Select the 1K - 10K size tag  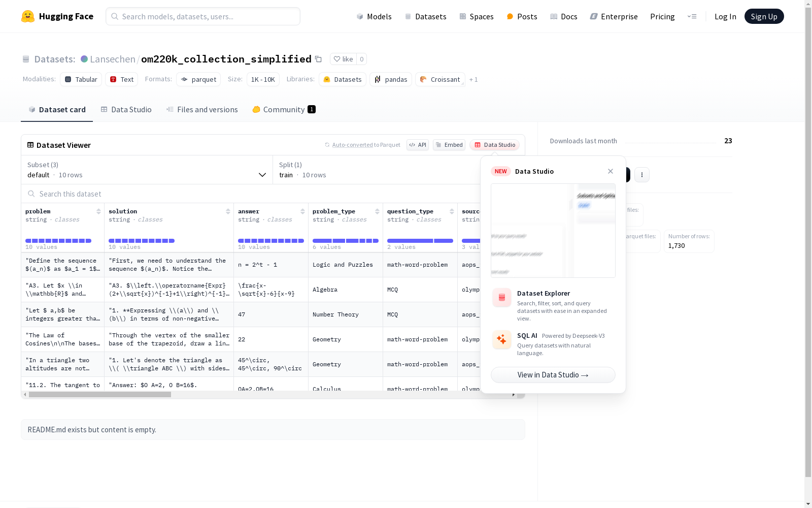click(263, 79)
